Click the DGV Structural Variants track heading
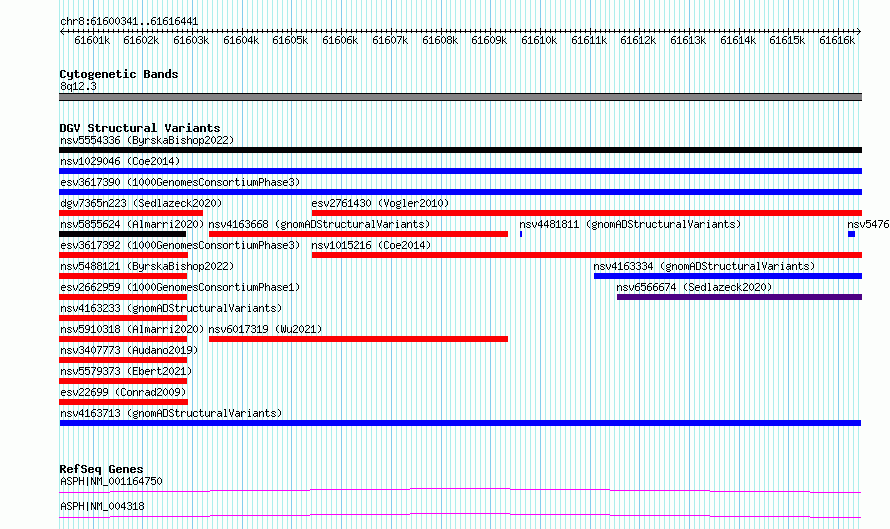 click(140, 128)
